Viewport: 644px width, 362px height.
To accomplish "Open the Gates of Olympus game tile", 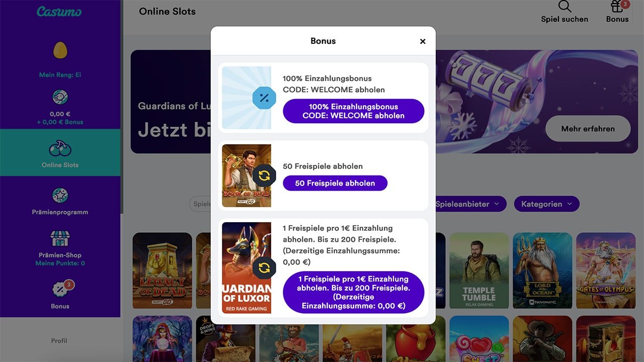I will click(x=606, y=270).
